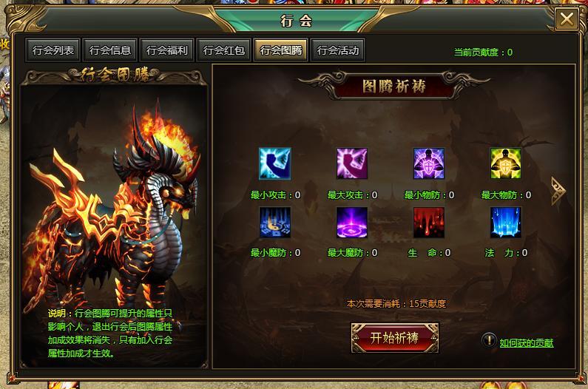Viewport: 588px width, 389px height.
Task: Switch to the 行会列表 tab
Action: pos(53,50)
